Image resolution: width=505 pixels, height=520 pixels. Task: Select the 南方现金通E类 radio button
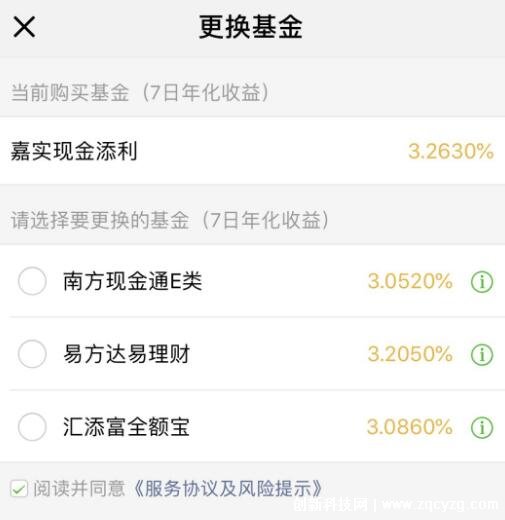click(32, 281)
